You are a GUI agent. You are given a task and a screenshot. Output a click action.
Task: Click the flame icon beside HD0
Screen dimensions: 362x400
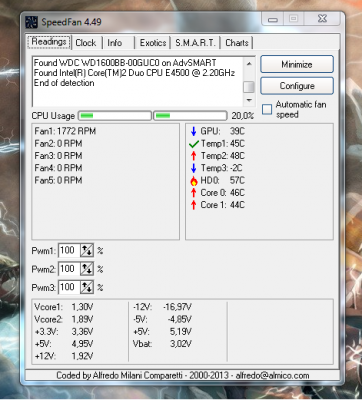point(194,181)
